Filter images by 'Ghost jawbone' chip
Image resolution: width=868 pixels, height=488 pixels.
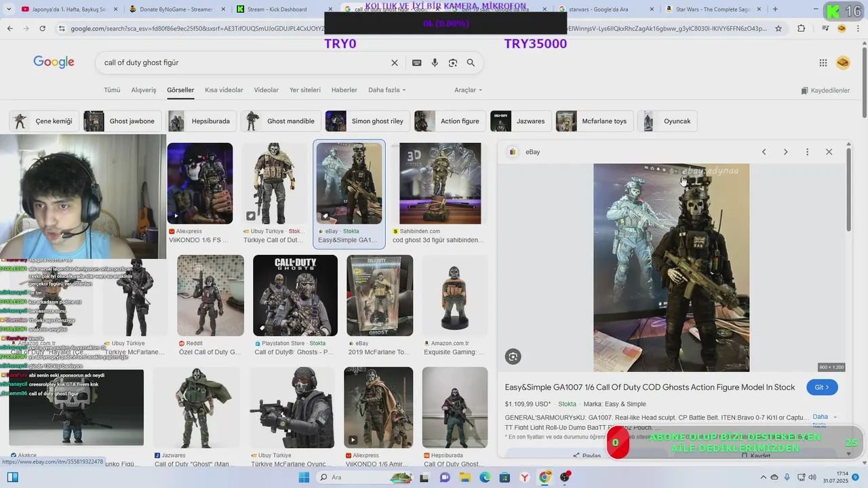coord(123,121)
